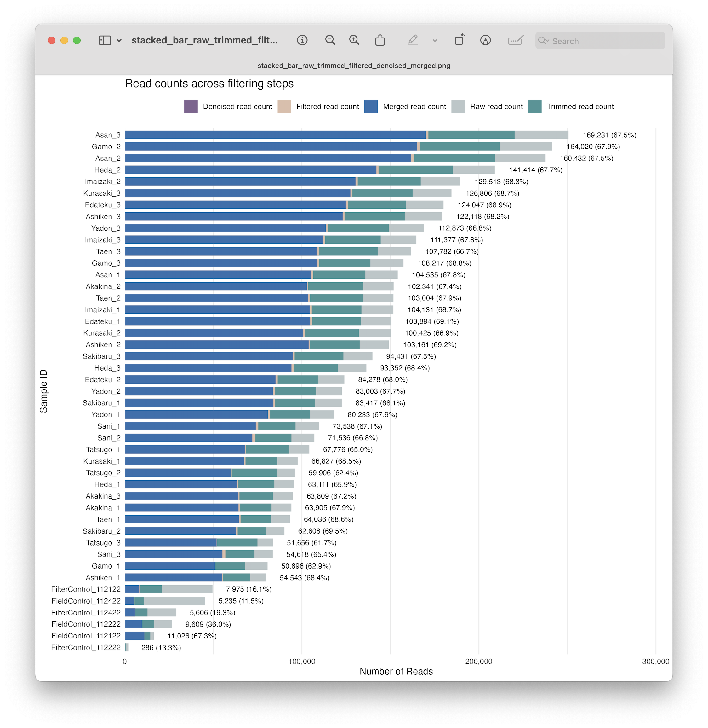Minimize the Preview window
The height and width of the screenshot is (728, 708).
pyautogui.click(x=64, y=40)
